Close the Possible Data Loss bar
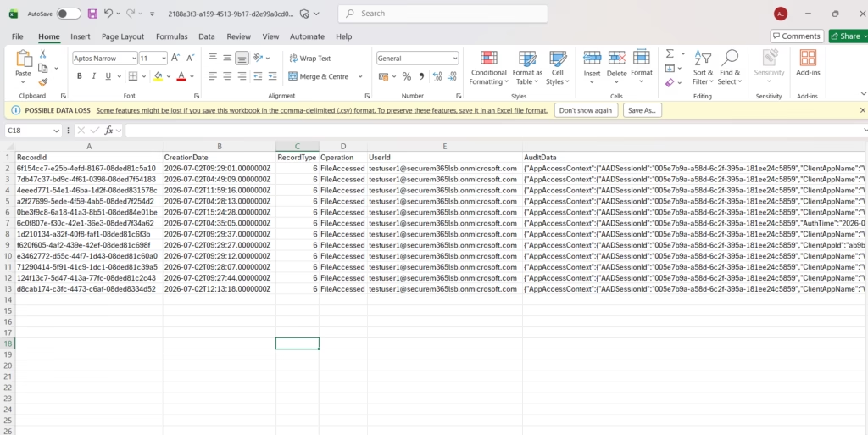Viewport: 868px width, 435px height. (x=862, y=110)
